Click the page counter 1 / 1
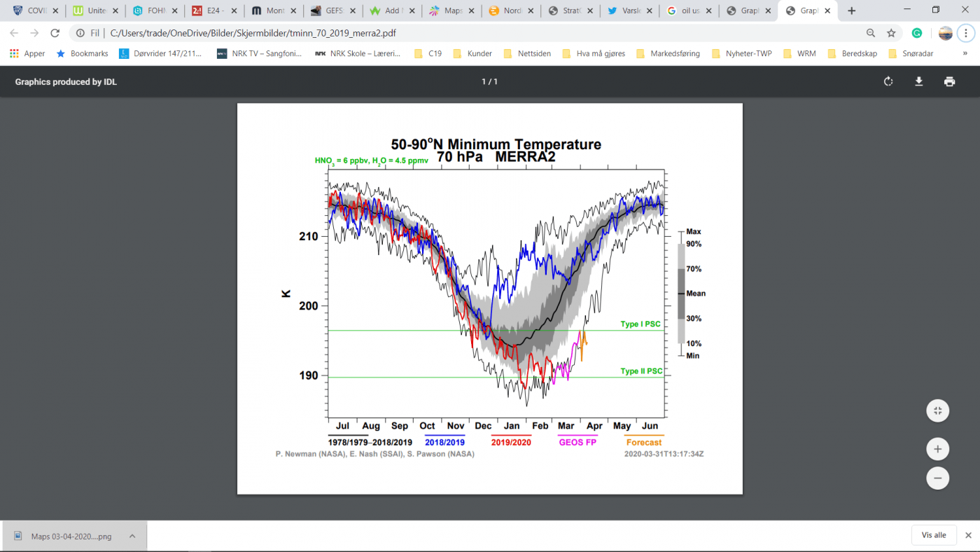Viewport: 980px width, 552px height. click(x=489, y=82)
